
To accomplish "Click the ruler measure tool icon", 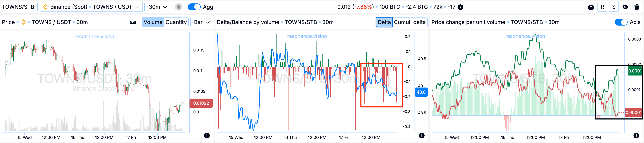I will (133, 22).
